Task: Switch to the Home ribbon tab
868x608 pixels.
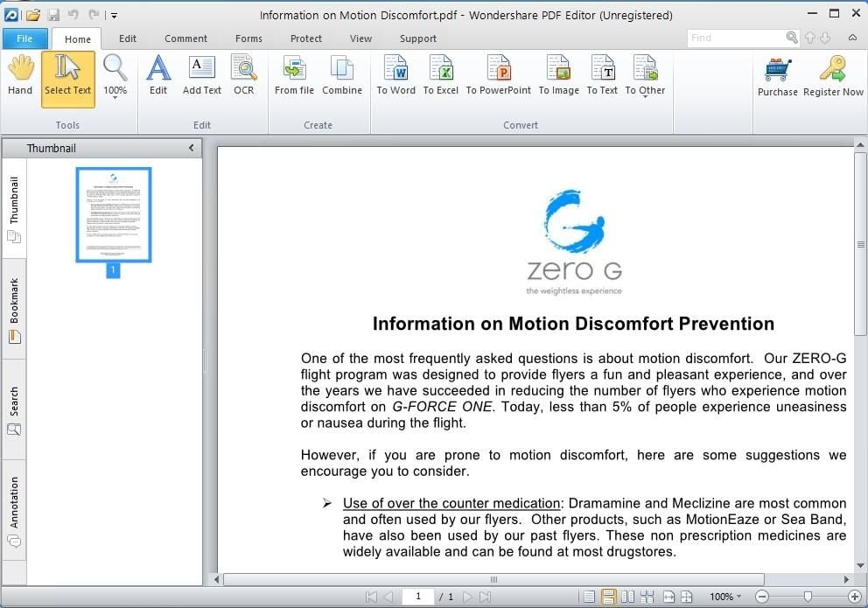Action: coord(78,39)
